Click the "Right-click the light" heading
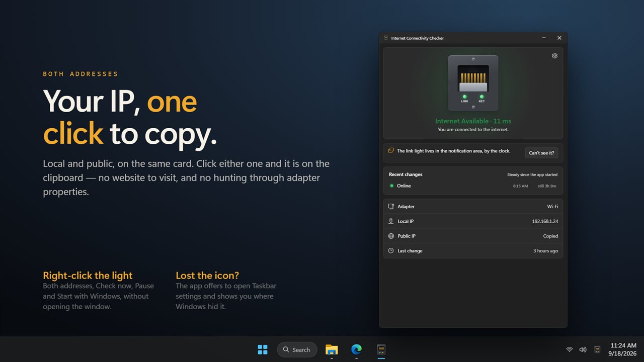Image resolution: width=644 pixels, height=362 pixels. (x=88, y=276)
